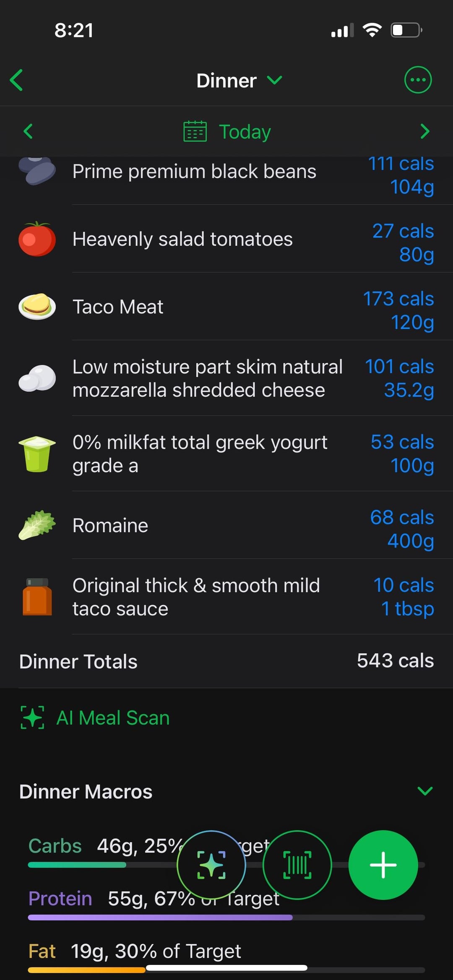Collapse the Dinner Macros section

pyautogui.click(x=425, y=791)
